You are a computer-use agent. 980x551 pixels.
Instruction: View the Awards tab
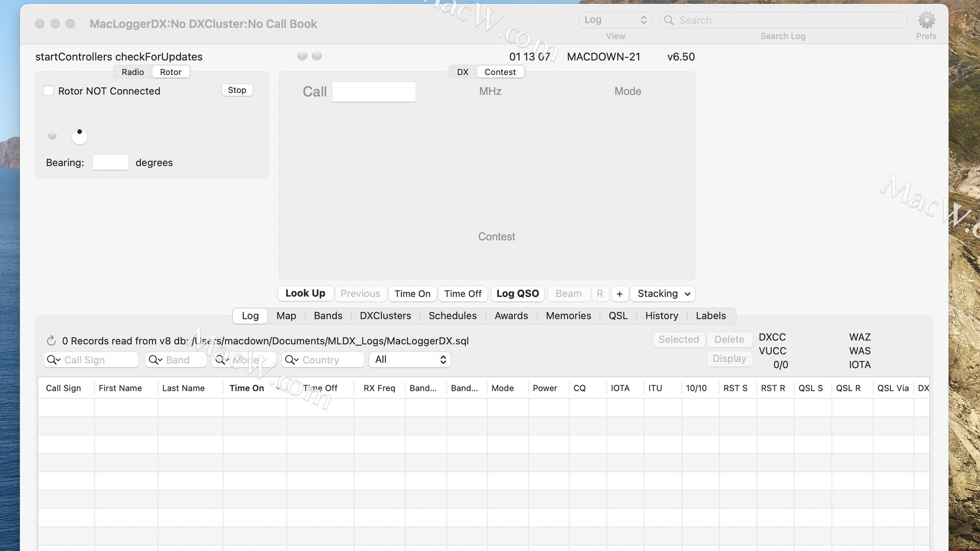click(511, 316)
